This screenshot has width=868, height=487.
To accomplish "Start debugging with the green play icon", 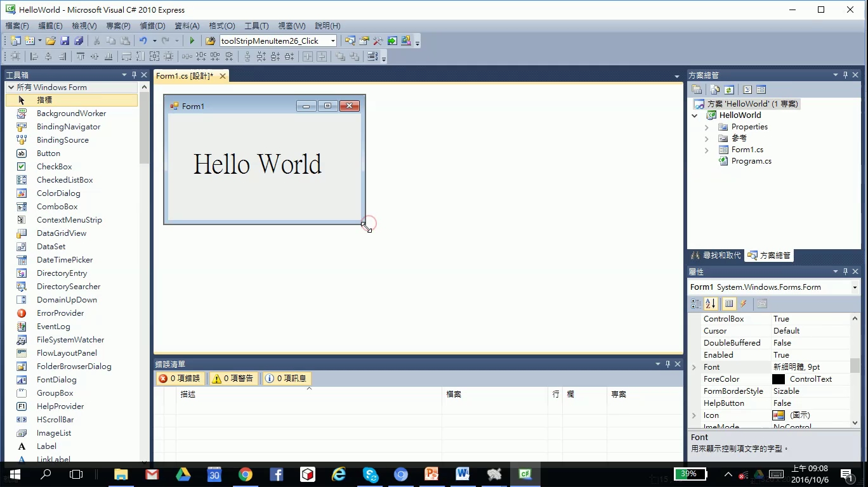I will click(192, 41).
